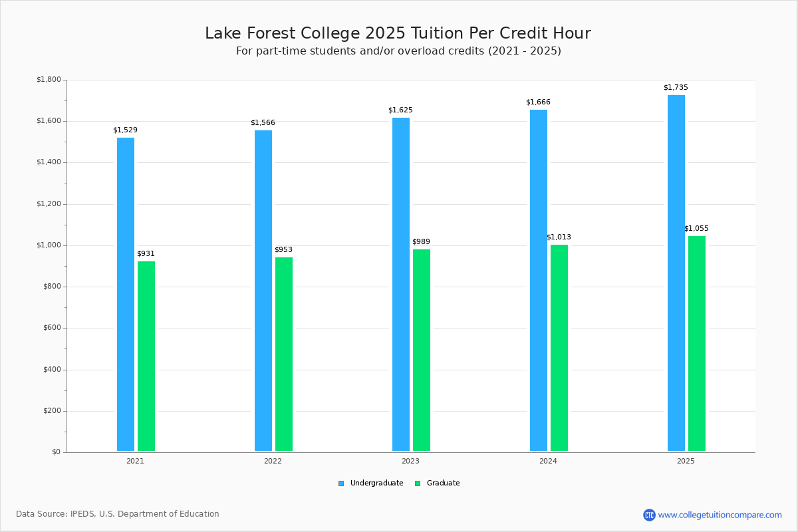This screenshot has height=532, width=798.
Task: Click the chart title text
Action: click(x=398, y=33)
